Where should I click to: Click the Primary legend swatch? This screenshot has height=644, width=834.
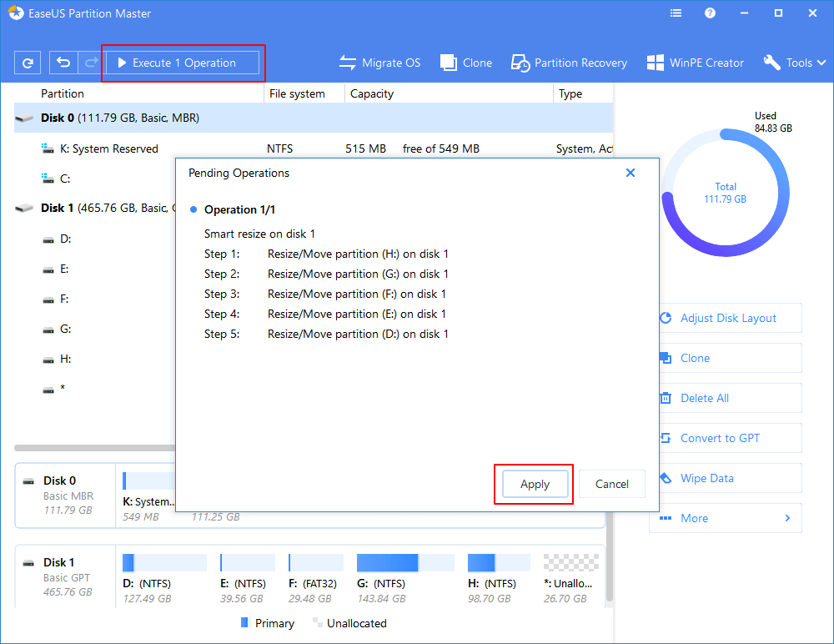pos(244,622)
